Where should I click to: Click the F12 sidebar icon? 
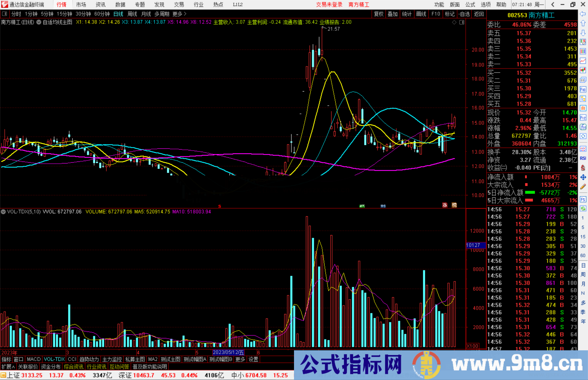point(583,118)
